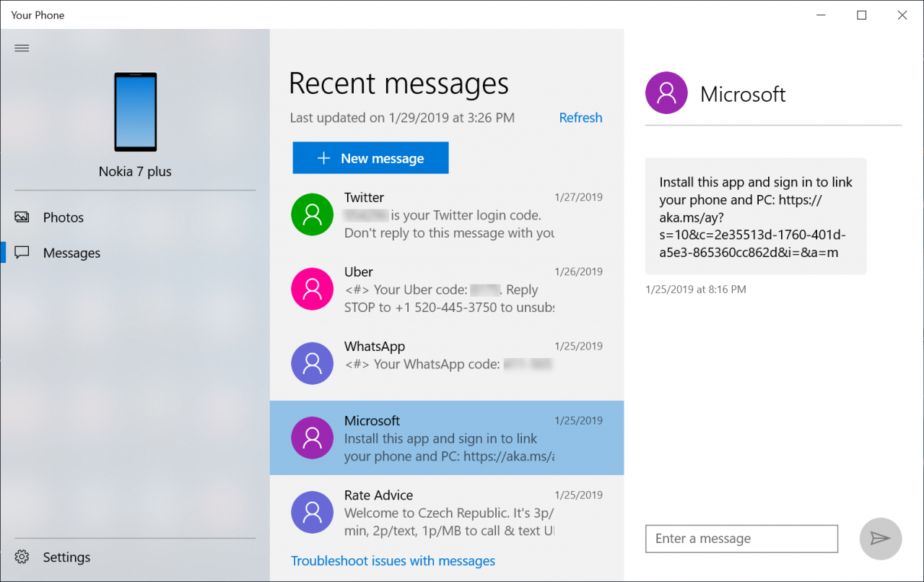Click the green Twitter contact avatar
Viewport: 924px width, 582px height.
point(312,214)
